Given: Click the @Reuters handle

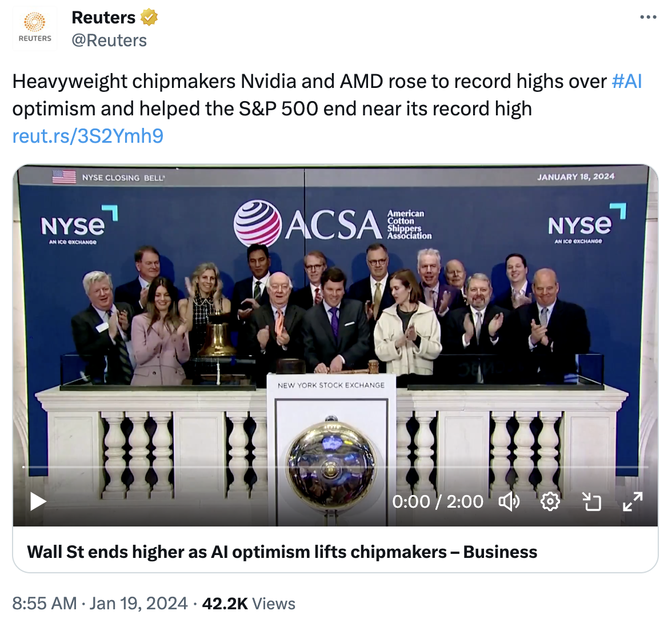Looking at the screenshot, I should [109, 41].
